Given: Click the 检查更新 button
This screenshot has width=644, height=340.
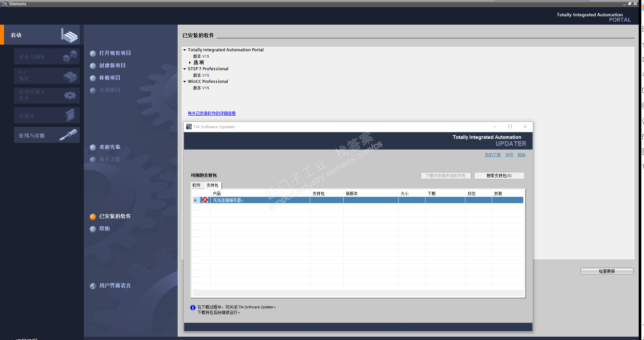Looking at the screenshot, I should point(607,271).
